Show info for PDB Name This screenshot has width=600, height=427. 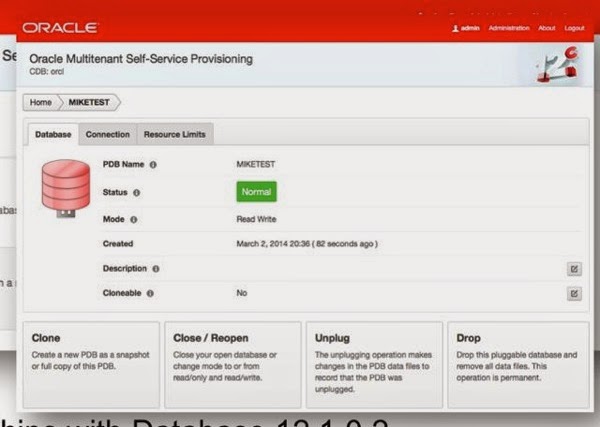153,165
